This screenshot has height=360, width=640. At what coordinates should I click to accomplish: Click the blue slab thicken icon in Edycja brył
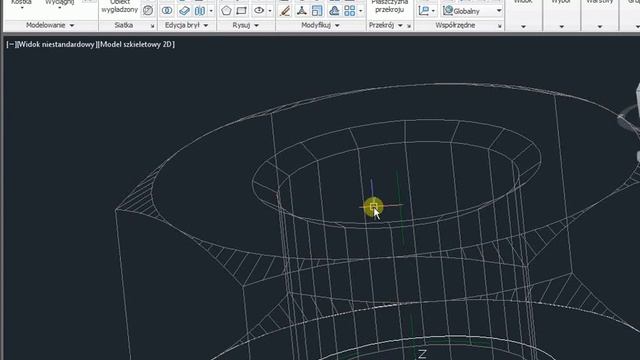click(x=184, y=11)
